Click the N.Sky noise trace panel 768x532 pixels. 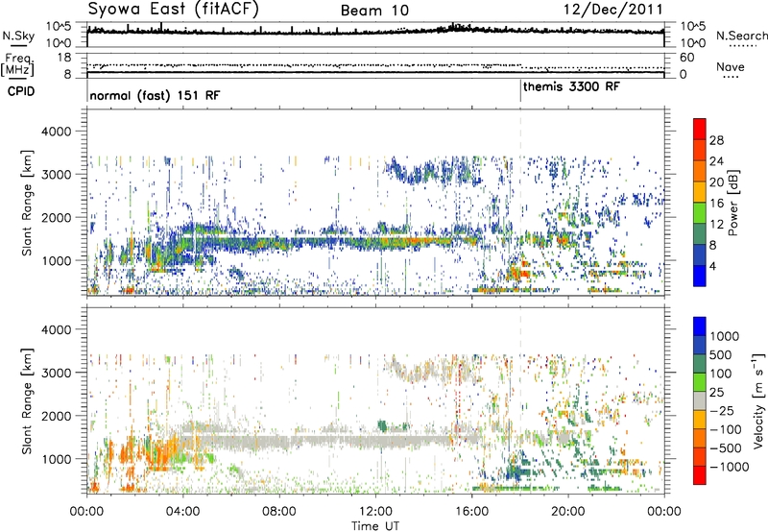click(x=375, y=35)
